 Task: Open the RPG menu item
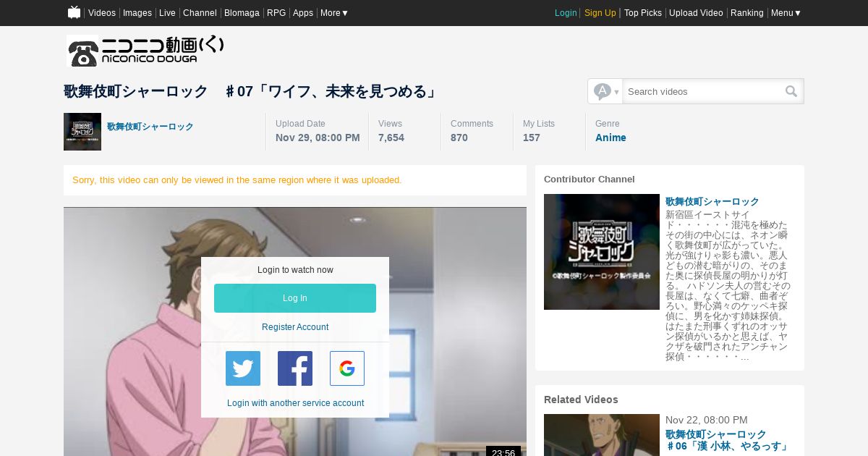[x=276, y=13]
